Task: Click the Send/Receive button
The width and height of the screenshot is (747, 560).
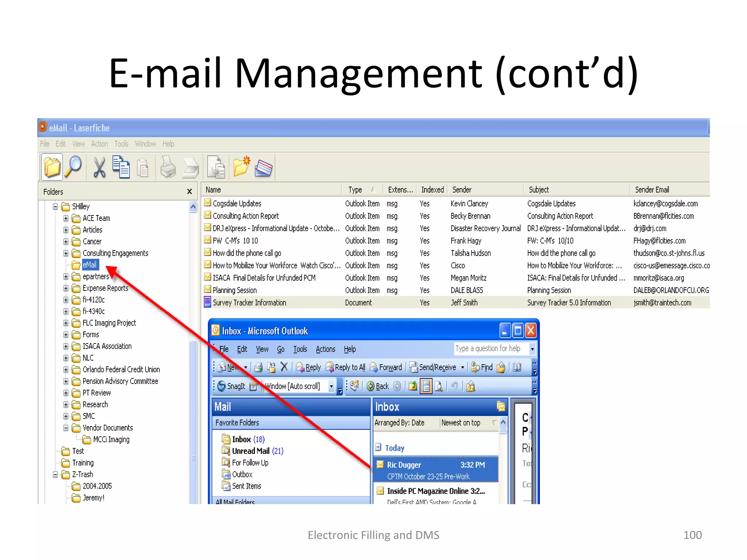Action: (x=433, y=367)
